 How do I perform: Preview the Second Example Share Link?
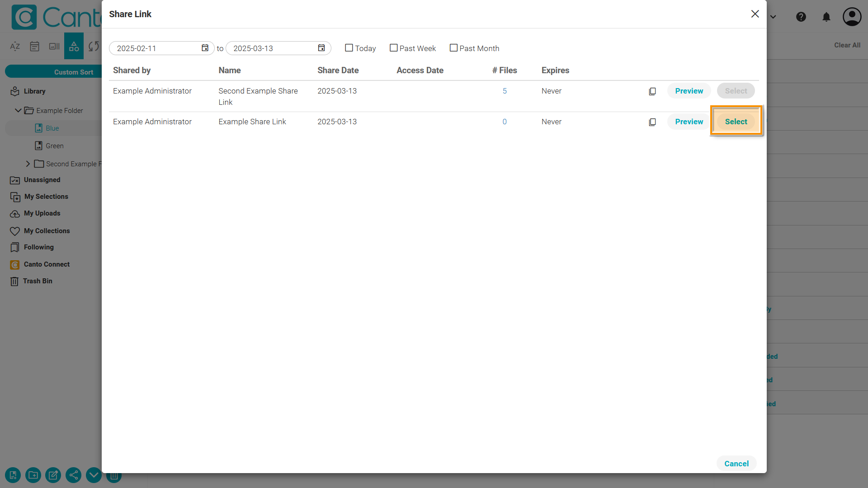coord(689,91)
